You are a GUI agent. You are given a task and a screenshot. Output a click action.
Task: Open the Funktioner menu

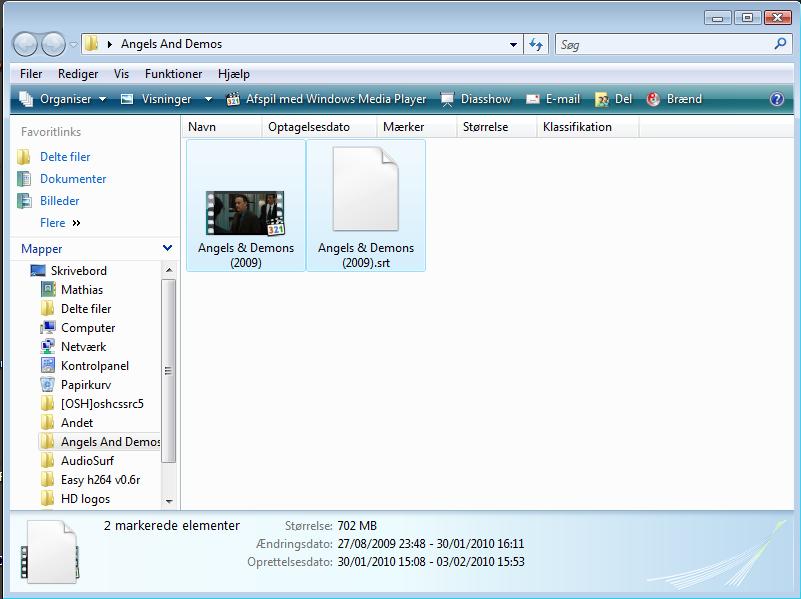pyautogui.click(x=173, y=74)
